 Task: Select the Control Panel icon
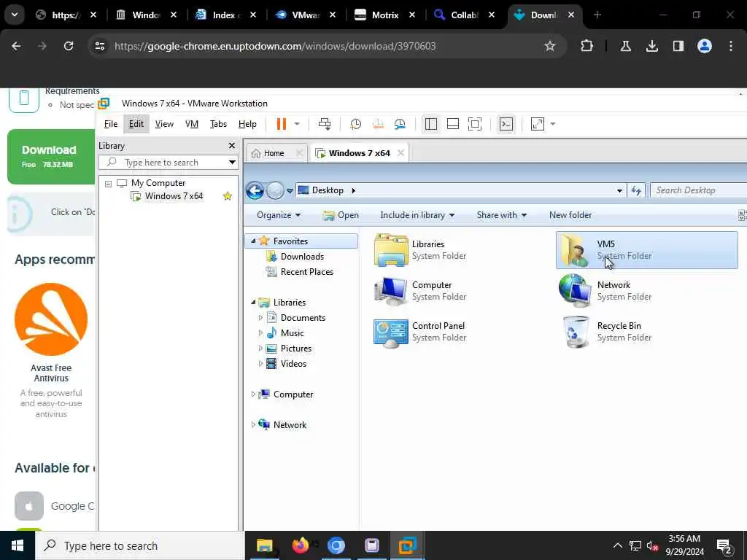tap(391, 332)
